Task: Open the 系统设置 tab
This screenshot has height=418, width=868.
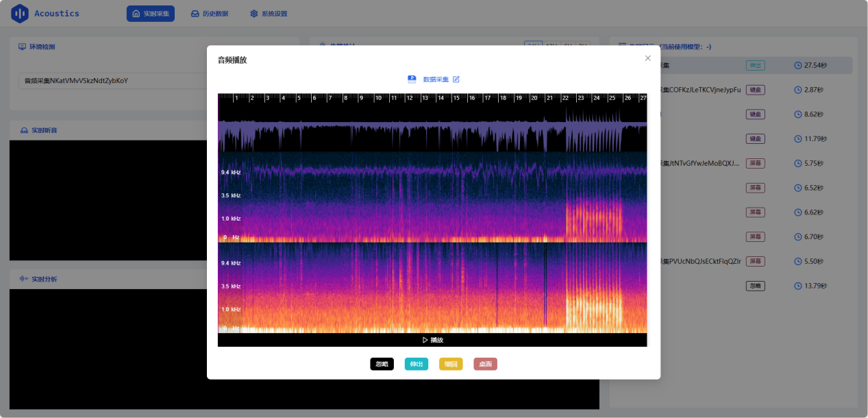Action: click(269, 14)
